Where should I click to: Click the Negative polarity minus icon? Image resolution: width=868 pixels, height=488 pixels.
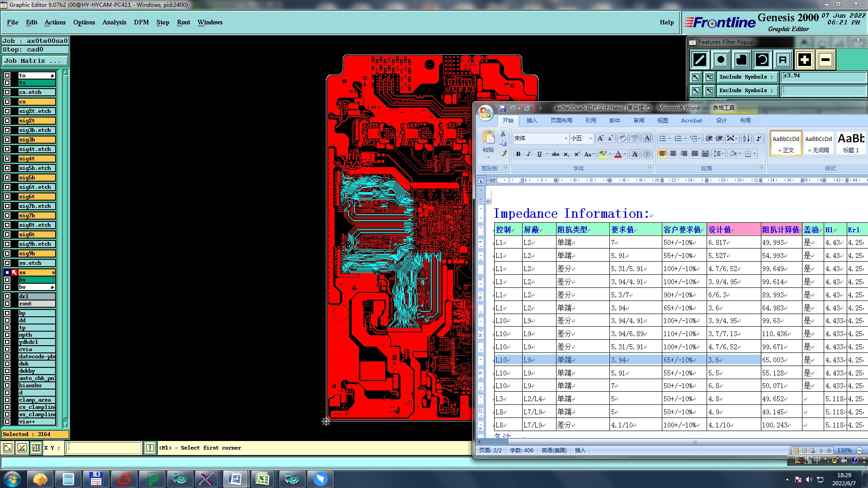click(826, 60)
